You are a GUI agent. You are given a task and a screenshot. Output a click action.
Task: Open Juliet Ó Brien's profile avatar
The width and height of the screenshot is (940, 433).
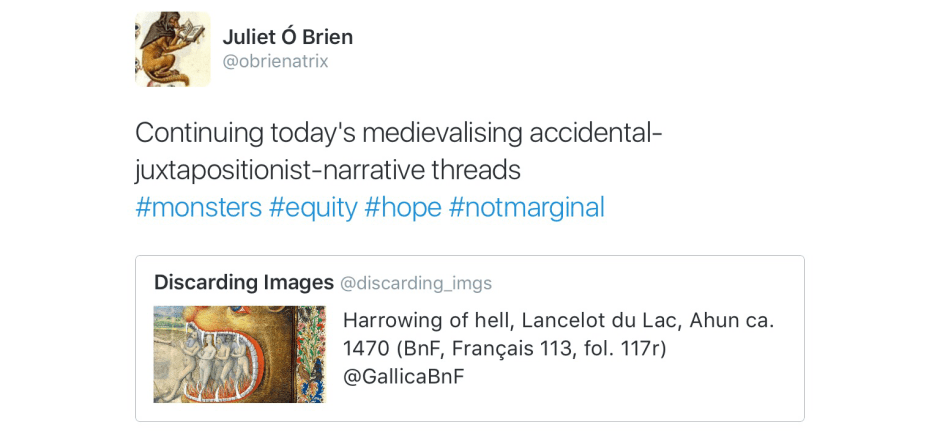[x=172, y=49]
